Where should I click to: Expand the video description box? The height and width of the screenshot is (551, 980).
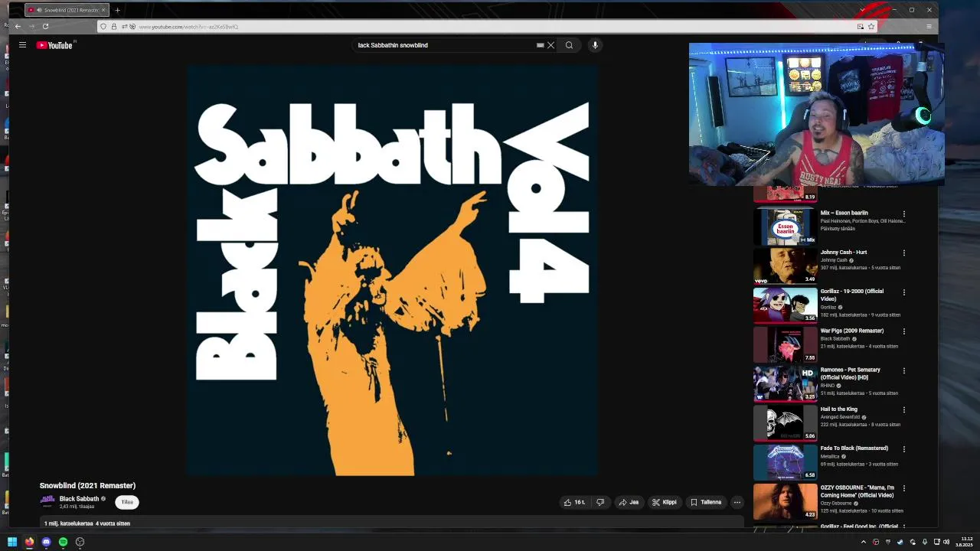[x=392, y=523]
